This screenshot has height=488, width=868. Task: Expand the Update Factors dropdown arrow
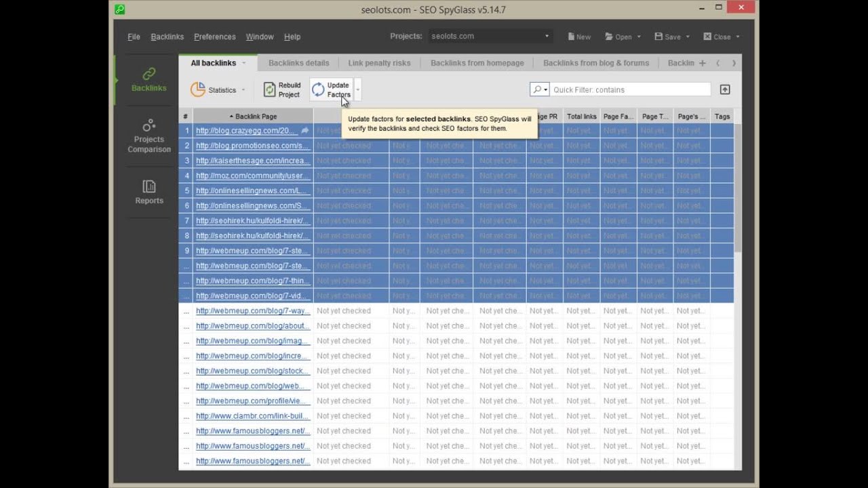click(358, 89)
